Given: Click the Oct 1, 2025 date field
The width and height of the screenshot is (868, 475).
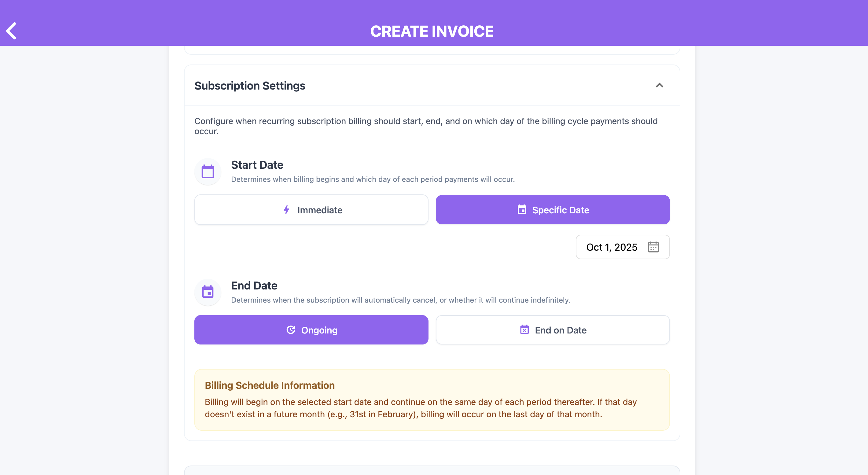Looking at the screenshot, I should coord(612,247).
